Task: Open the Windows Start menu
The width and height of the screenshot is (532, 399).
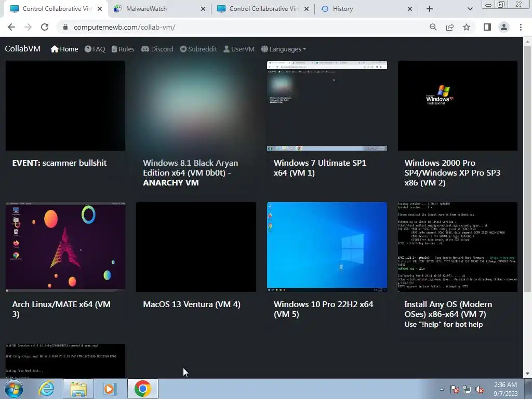Action: (14, 389)
